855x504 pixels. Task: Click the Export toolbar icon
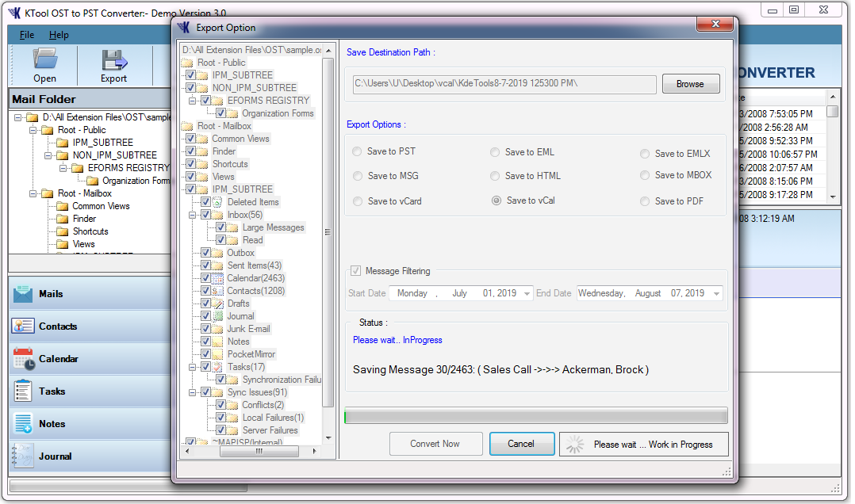114,59
